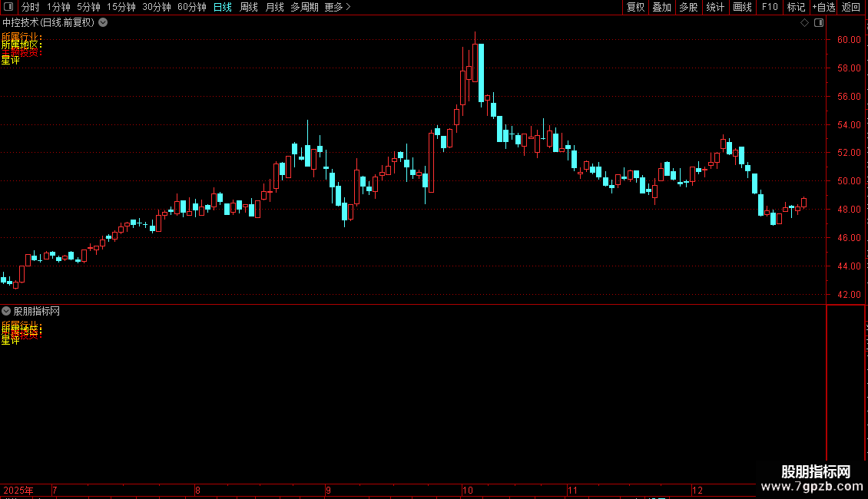Open dropdown beside 中控技术(日线.前复权) title
The width and height of the screenshot is (868, 499).
[x=103, y=23]
